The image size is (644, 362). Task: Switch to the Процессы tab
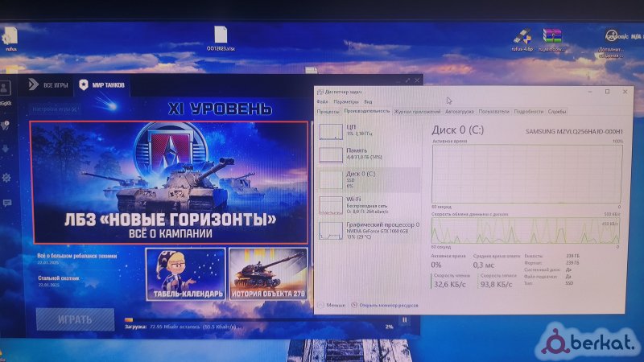click(328, 111)
